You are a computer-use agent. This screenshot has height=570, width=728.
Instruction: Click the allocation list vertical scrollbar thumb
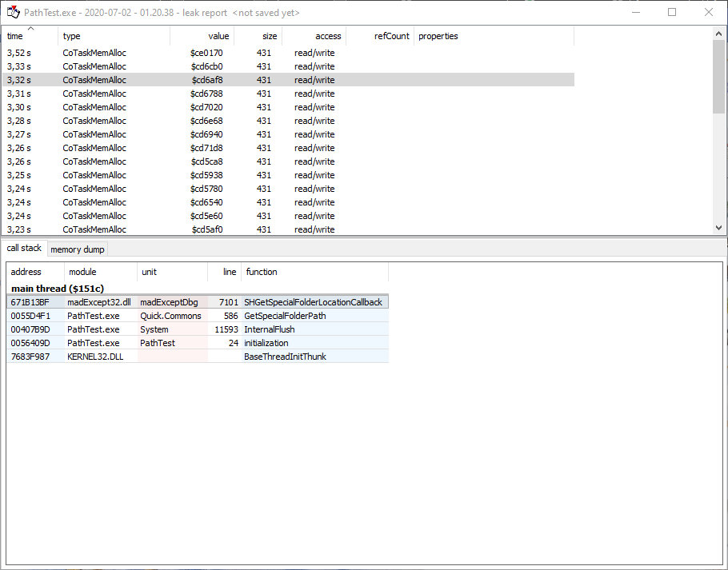tap(718, 77)
